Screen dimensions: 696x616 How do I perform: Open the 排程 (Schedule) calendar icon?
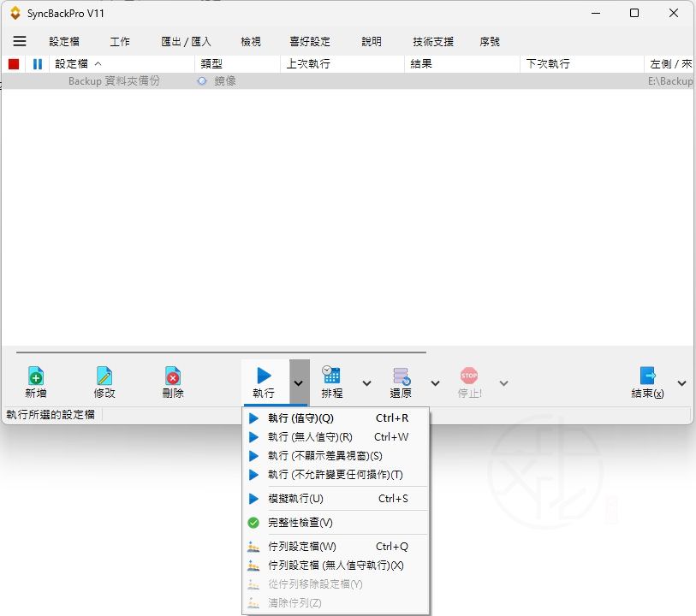[x=331, y=376]
